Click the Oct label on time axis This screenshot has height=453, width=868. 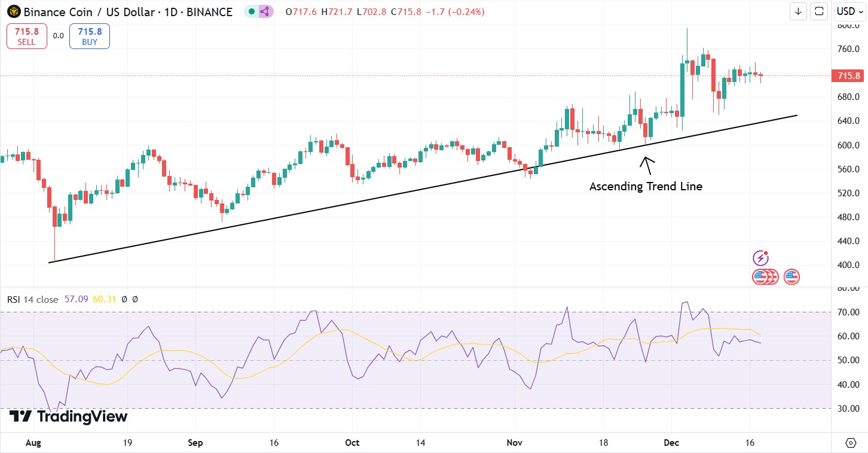click(352, 443)
